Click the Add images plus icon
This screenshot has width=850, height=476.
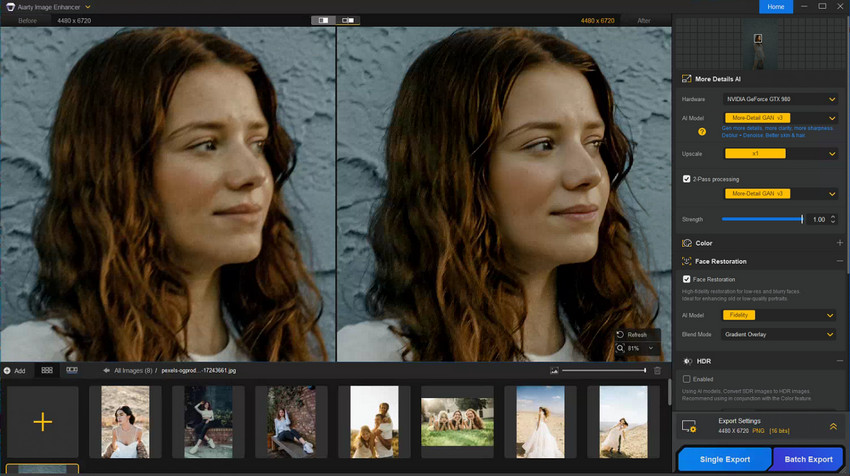[7, 371]
